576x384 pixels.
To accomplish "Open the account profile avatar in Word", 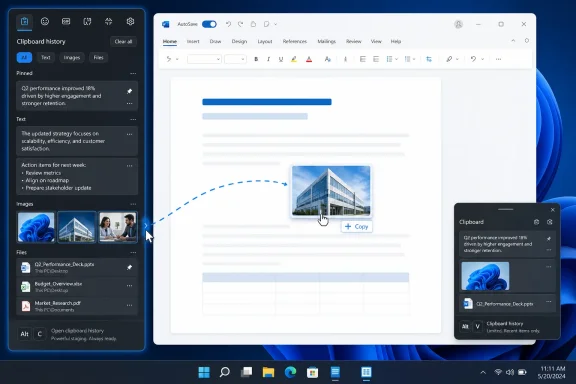I will 458,24.
